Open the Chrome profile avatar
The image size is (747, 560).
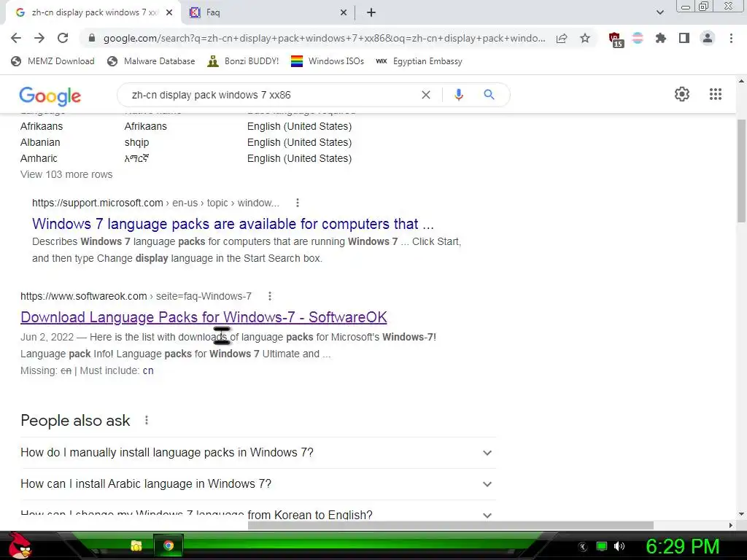tap(708, 38)
